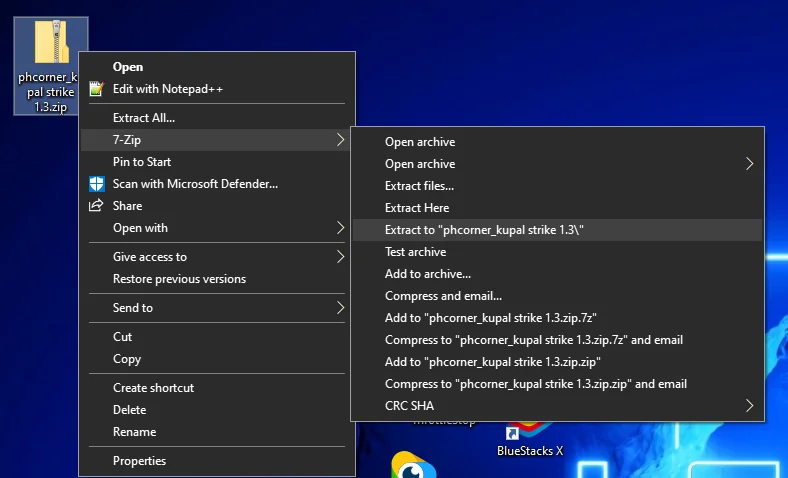Image resolution: width=788 pixels, height=478 pixels.
Task: Expand the CRC SHA submenu
Action: 557,406
